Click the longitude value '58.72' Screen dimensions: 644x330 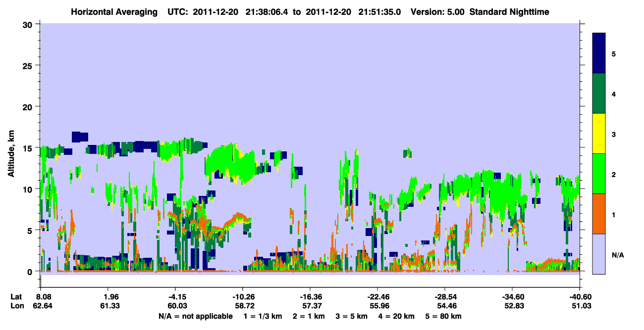click(x=246, y=306)
